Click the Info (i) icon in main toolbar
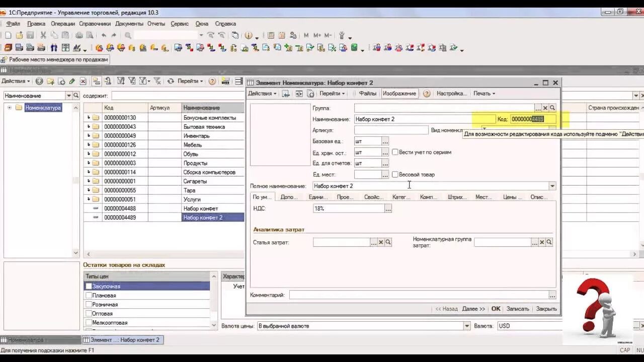This screenshot has height=362, width=644. [x=249, y=35]
